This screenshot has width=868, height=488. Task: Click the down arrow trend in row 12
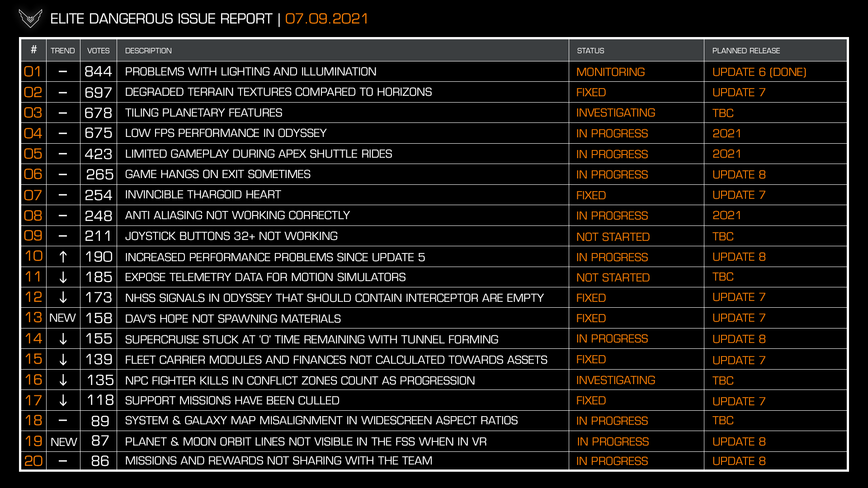tap(63, 298)
